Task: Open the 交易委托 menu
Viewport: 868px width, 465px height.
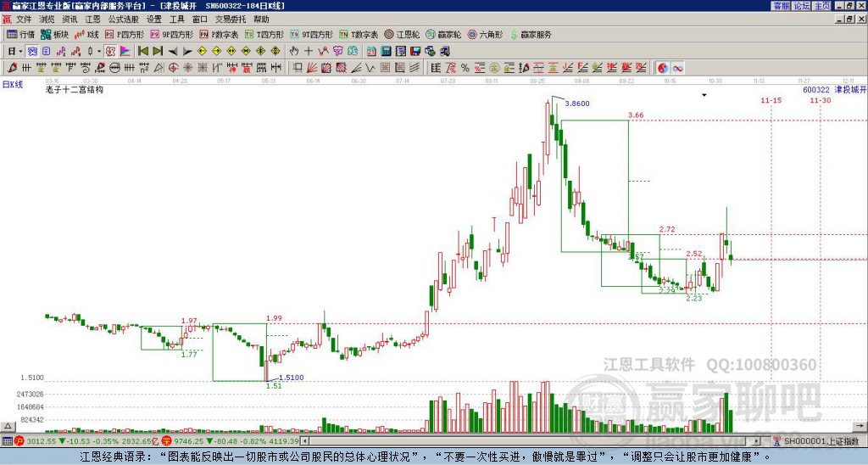Action: (x=231, y=20)
